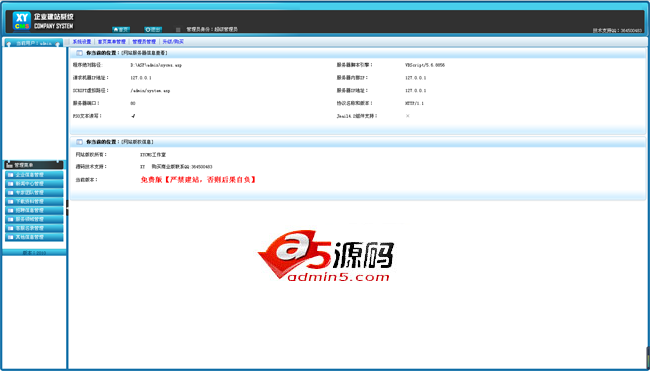The width and height of the screenshot is (650, 371).
Task: Click the server info panel icon
Action: (79, 53)
